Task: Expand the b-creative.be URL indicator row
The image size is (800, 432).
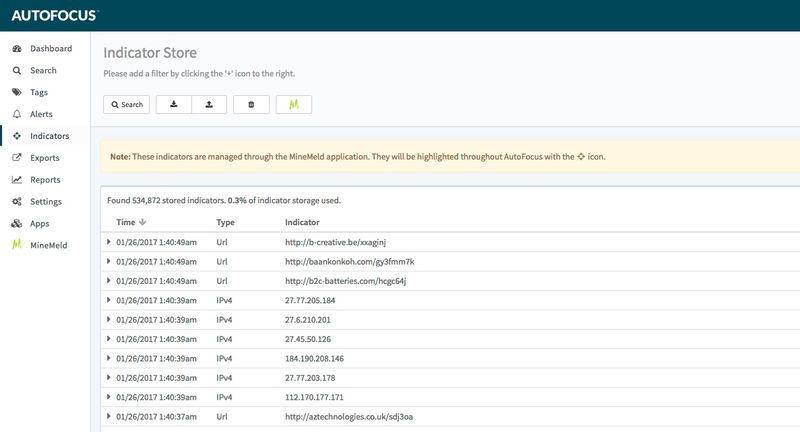Action: point(109,242)
